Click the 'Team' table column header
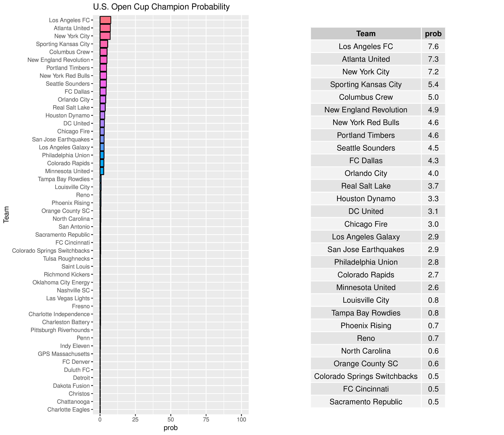Screen dimensions: 504x435 click(x=366, y=34)
